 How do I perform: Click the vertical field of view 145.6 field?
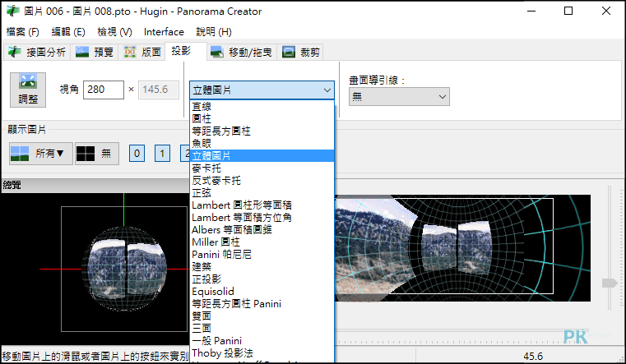click(x=159, y=90)
